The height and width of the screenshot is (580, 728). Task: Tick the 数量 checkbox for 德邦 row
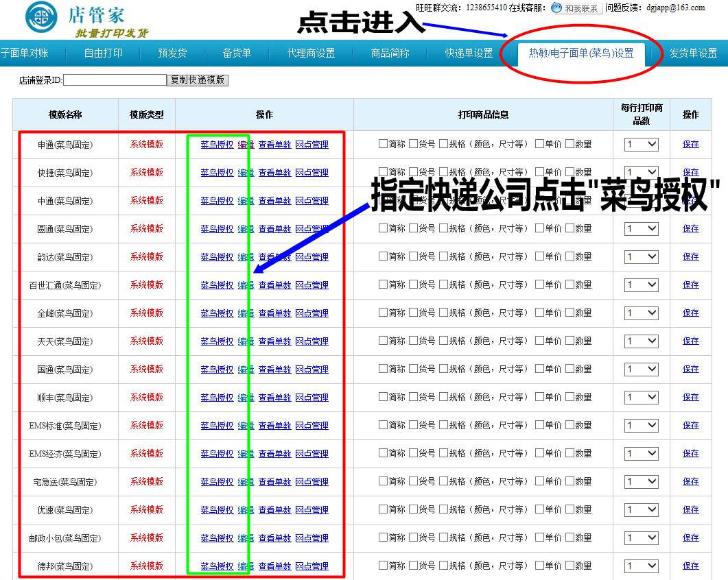570,566
